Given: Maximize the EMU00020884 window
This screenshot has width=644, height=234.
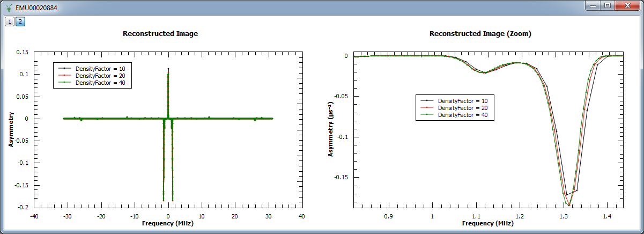Looking at the screenshot, I should tap(607, 5).
